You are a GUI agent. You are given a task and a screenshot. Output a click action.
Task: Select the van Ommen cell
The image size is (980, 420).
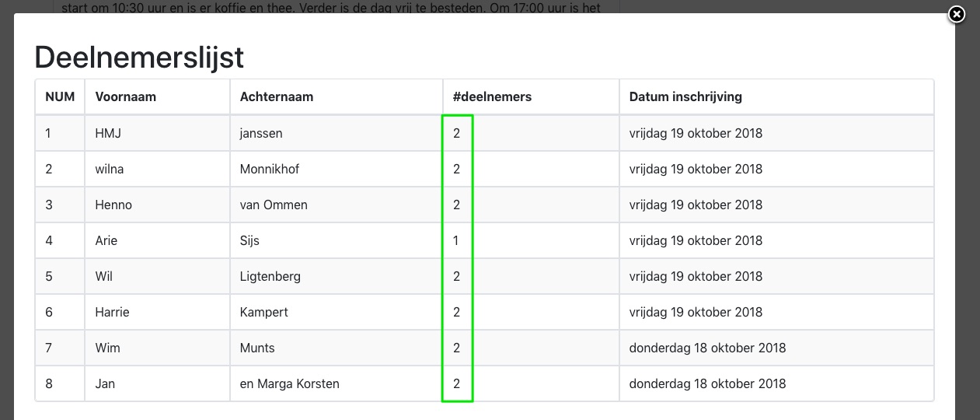click(x=337, y=205)
